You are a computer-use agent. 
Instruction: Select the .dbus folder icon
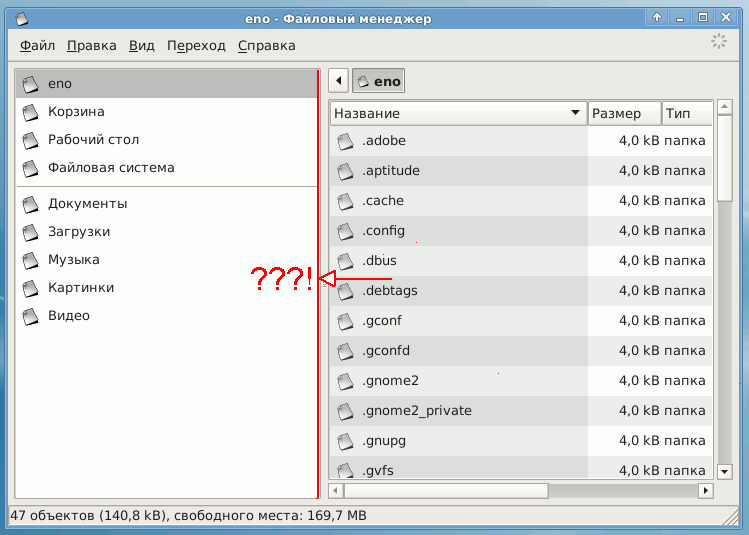tap(345, 262)
